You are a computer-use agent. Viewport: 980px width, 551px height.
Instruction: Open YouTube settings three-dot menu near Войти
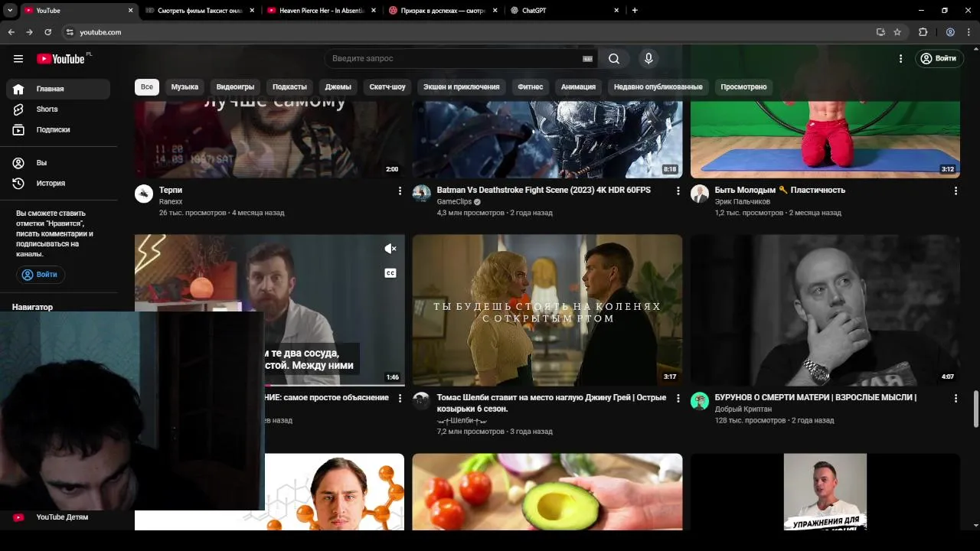point(901,59)
